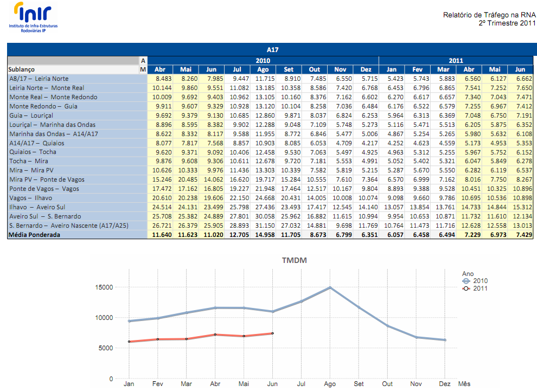Click the 10000 y-axis label
The height and width of the screenshot is (392, 537).
[x=104, y=318]
